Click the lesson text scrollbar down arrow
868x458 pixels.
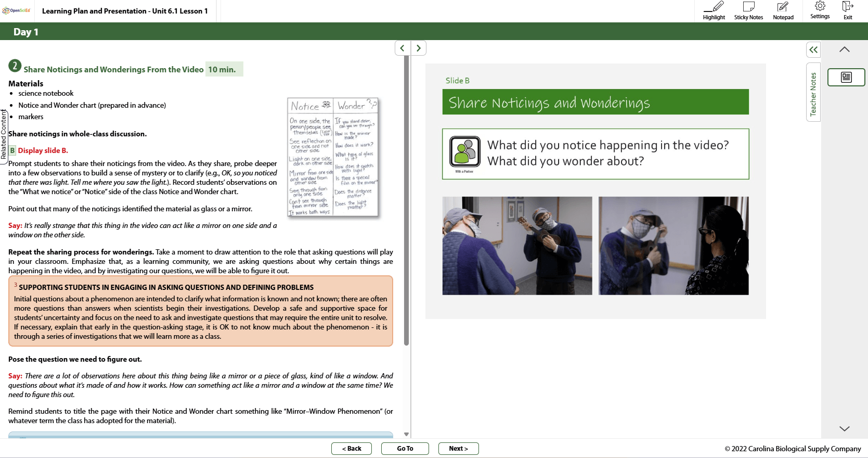click(406, 434)
